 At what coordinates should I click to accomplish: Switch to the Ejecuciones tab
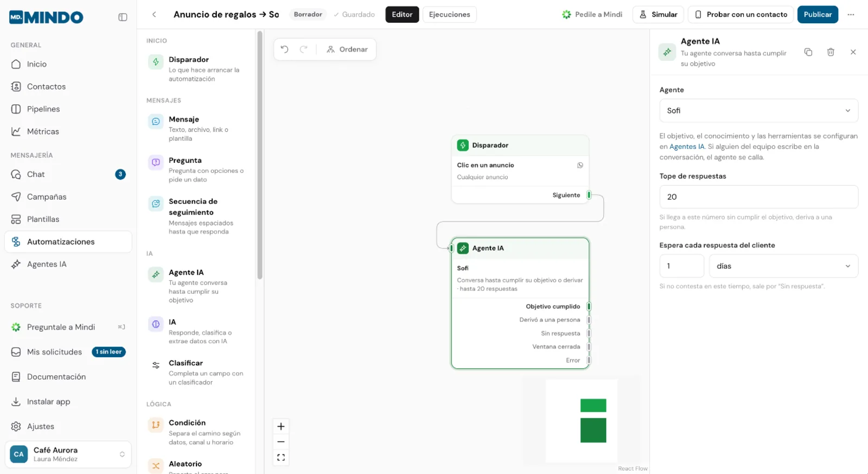click(x=449, y=15)
